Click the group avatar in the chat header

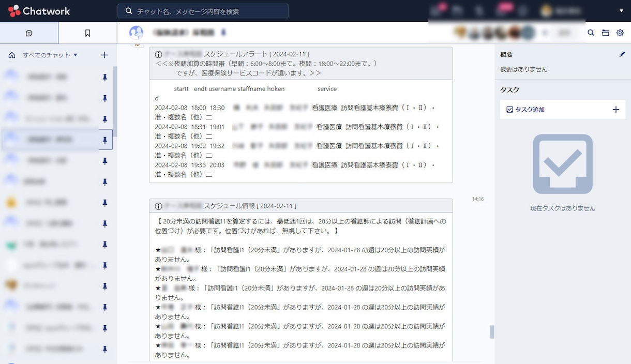[136, 33]
